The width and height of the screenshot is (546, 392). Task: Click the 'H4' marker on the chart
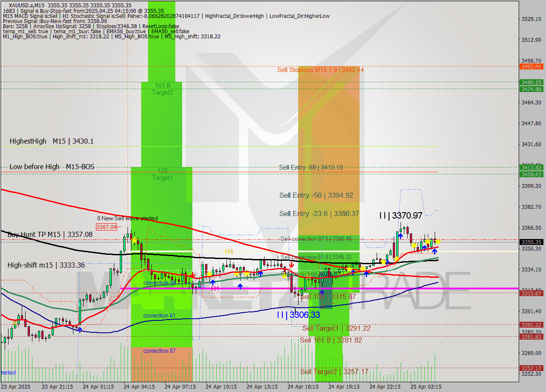point(228,251)
